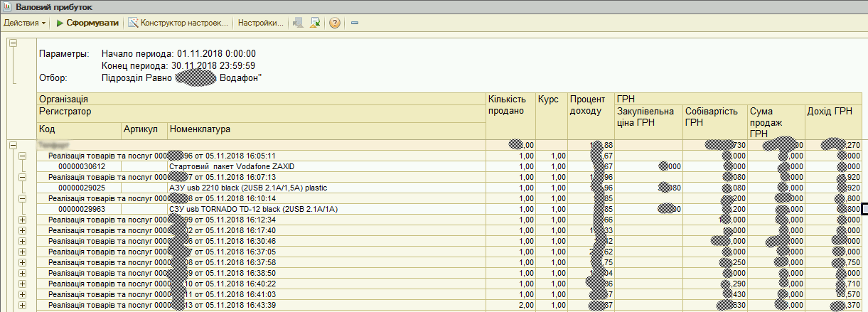
Task: Open the Действия dropdown menu
Action: [x=24, y=23]
